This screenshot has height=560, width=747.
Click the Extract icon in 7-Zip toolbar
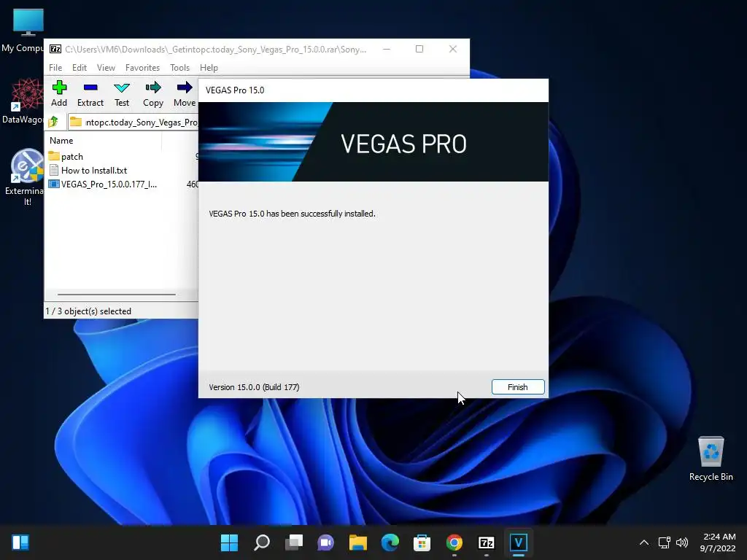[x=90, y=94]
